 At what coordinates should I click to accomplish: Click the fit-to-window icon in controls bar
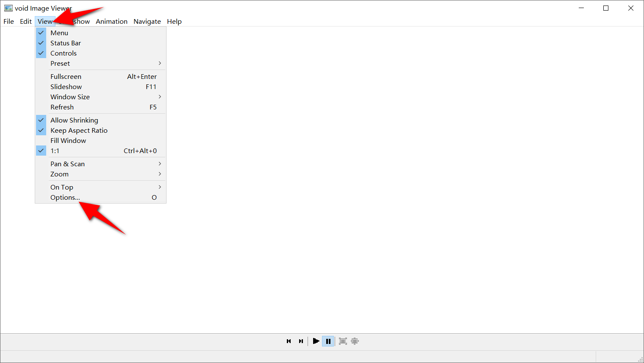click(342, 341)
